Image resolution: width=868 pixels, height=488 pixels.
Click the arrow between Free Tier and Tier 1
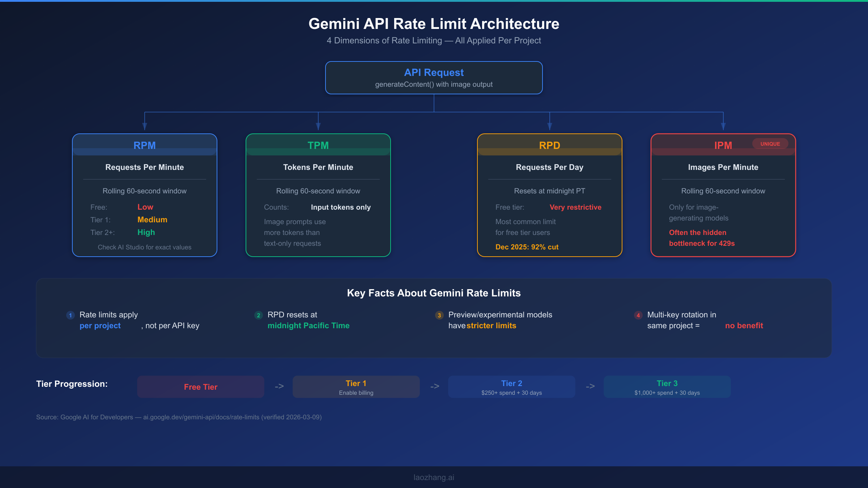click(x=279, y=386)
